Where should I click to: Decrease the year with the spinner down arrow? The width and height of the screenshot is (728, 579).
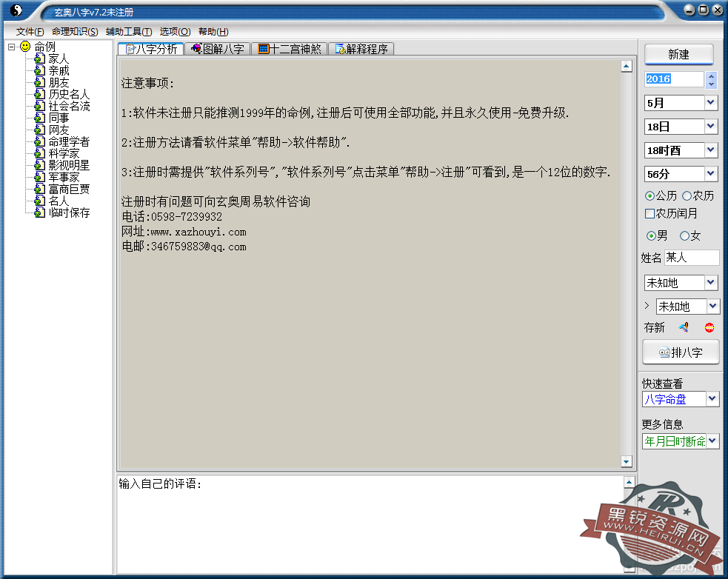(x=711, y=84)
